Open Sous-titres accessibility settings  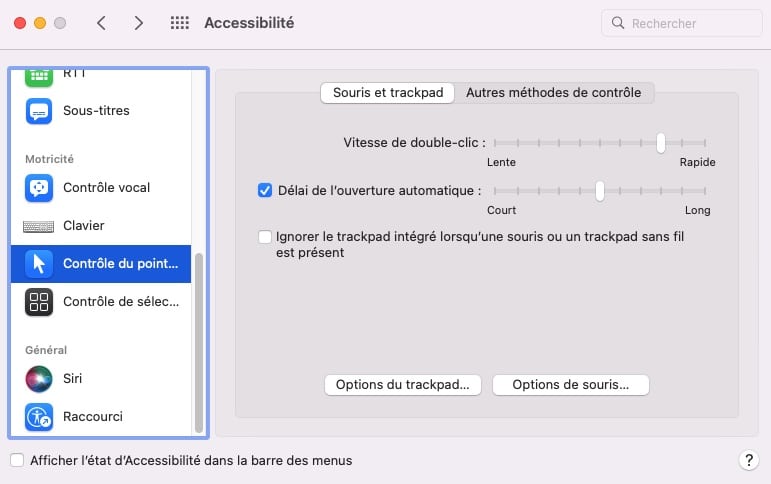pyautogui.click(x=101, y=111)
